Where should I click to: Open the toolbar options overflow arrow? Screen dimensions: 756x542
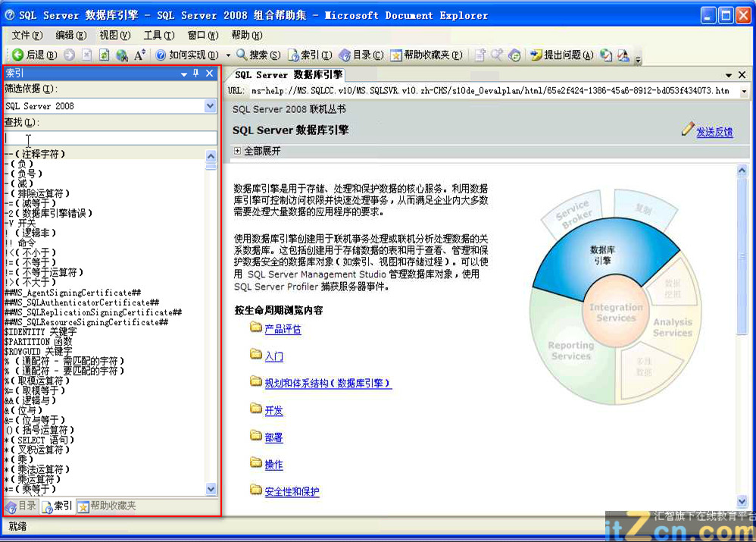tap(638, 59)
